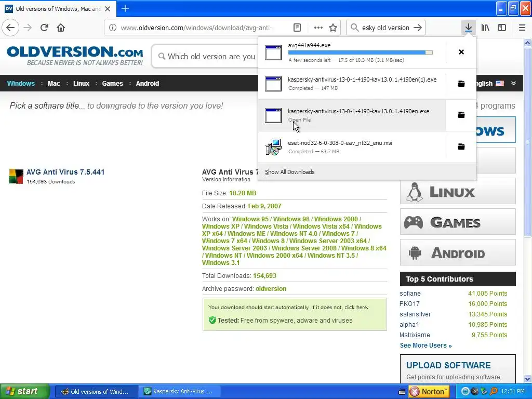Screen dimensions: 532x399
Task: Click the Android category banner
Action: pyautogui.click(x=458, y=252)
